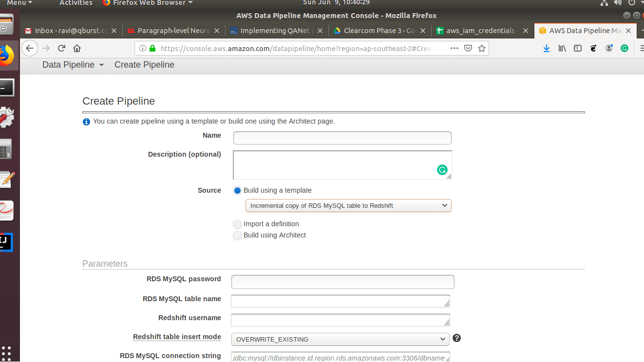Click Grammarly icon in the Description box
The image size is (644, 362).
pyautogui.click(x=442, y=170)
